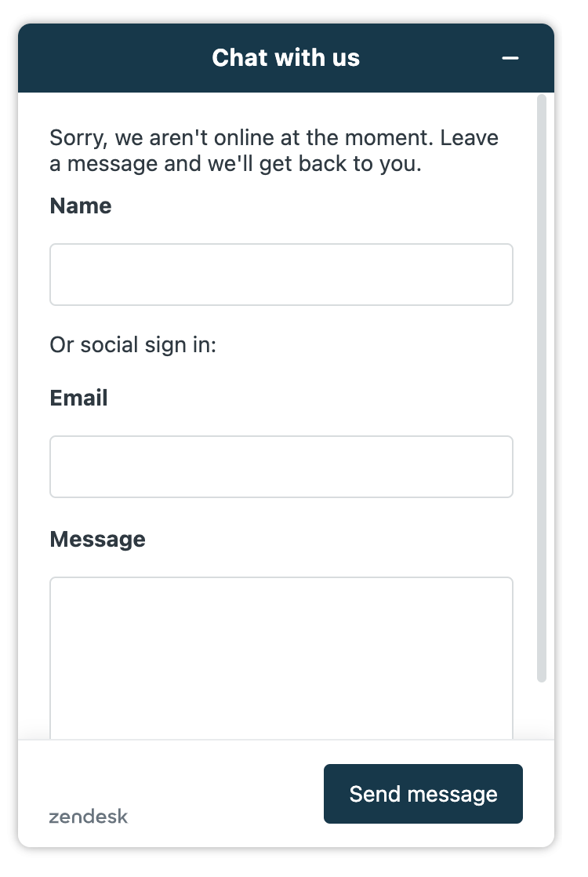Click the Chat with us title bar

[x=285, y=57]
